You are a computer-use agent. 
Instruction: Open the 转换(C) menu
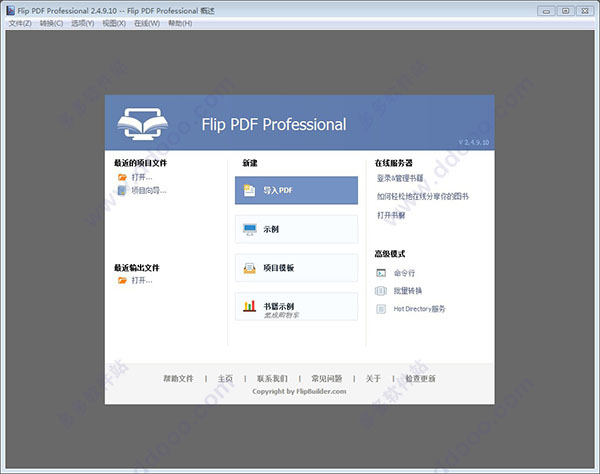(x=51, y=23)
